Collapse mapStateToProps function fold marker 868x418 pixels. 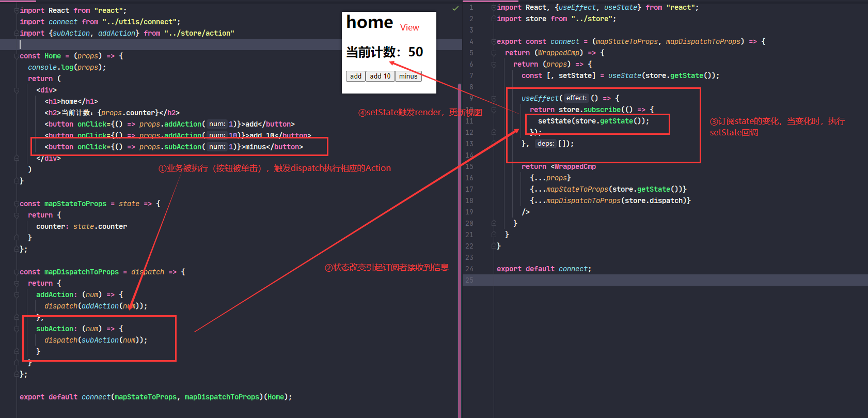point(17,204)
